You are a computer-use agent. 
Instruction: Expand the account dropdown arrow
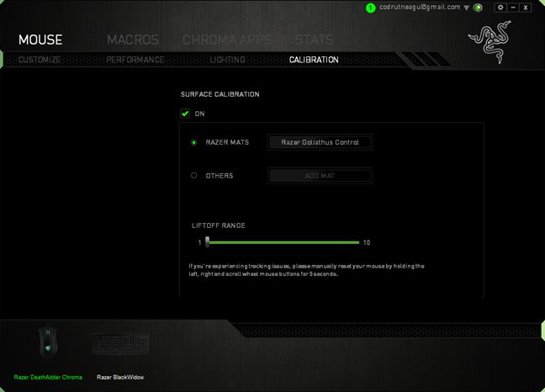467,8
